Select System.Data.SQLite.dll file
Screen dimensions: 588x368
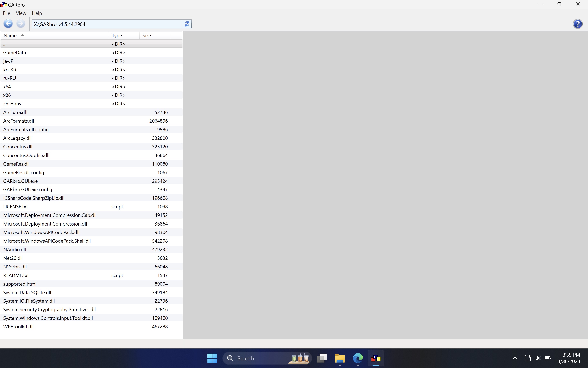point(91,292)
